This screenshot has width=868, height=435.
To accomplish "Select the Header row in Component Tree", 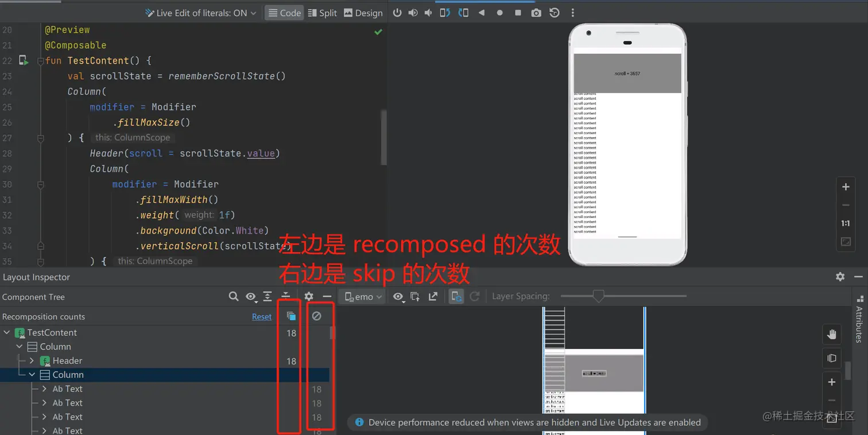I will (x=165, y=360).
